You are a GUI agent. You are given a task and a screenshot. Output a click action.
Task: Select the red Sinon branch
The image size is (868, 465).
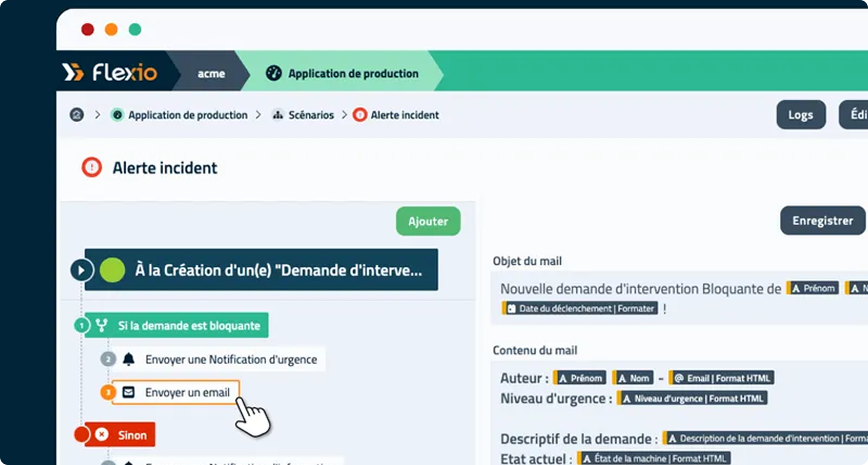pyautogui.click(x=120, y=435)
